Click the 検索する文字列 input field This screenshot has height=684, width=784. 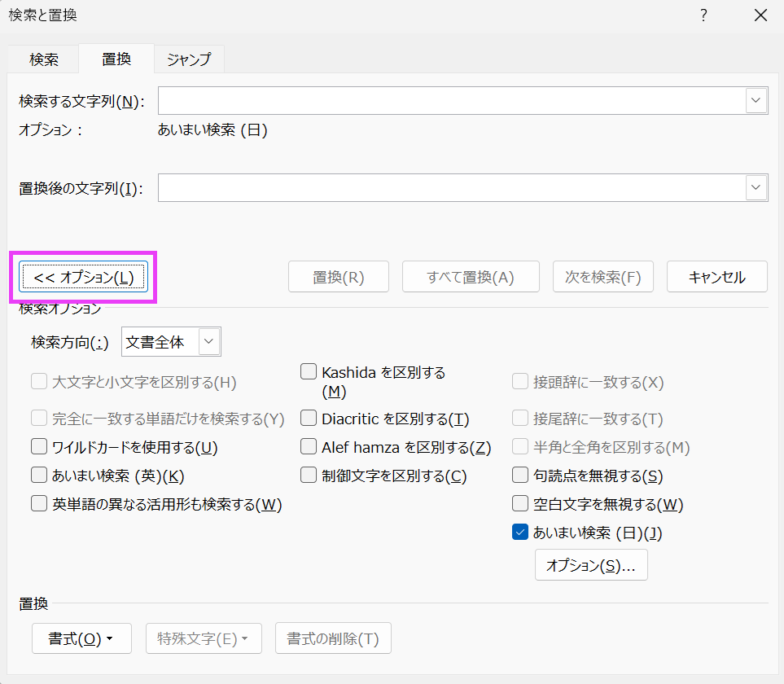(452, 101)
